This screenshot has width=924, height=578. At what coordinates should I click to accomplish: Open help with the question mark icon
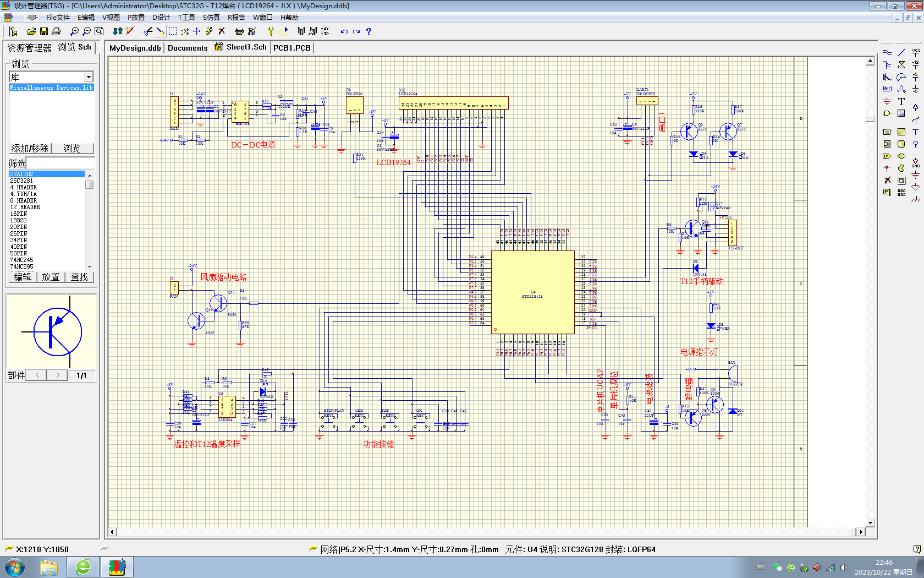[x=369, y=31]
